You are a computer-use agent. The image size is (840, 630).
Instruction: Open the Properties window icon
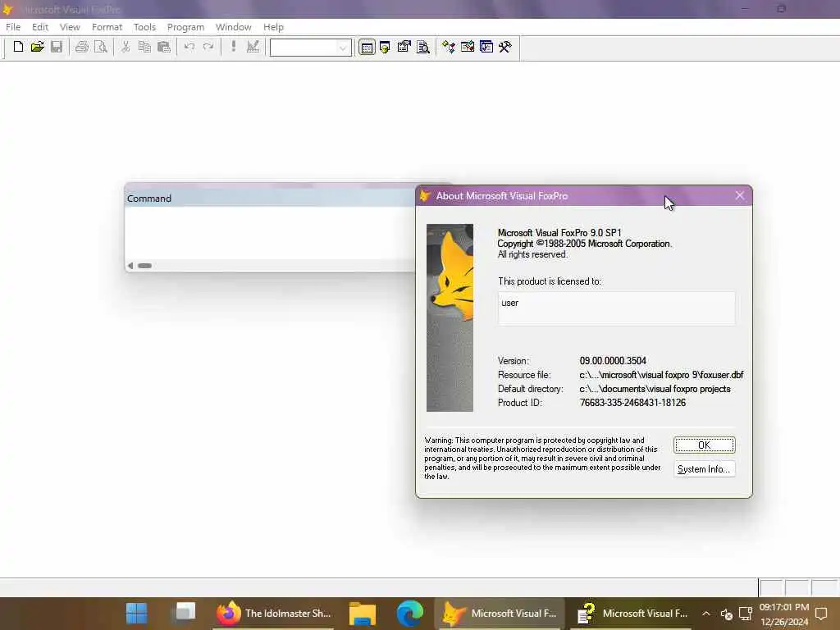point(404,47)
